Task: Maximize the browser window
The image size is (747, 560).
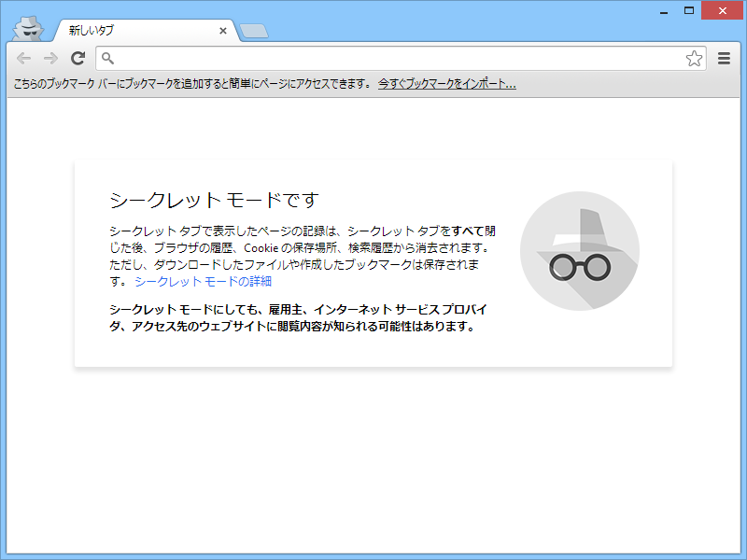Action: (x=690, y=10)
